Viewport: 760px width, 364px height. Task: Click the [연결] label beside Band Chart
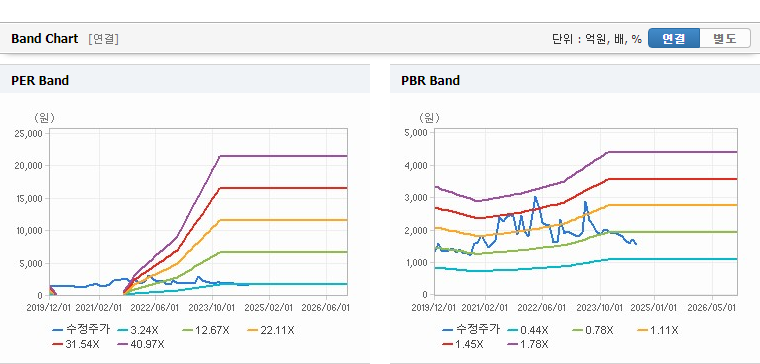(x=103, y=39)
